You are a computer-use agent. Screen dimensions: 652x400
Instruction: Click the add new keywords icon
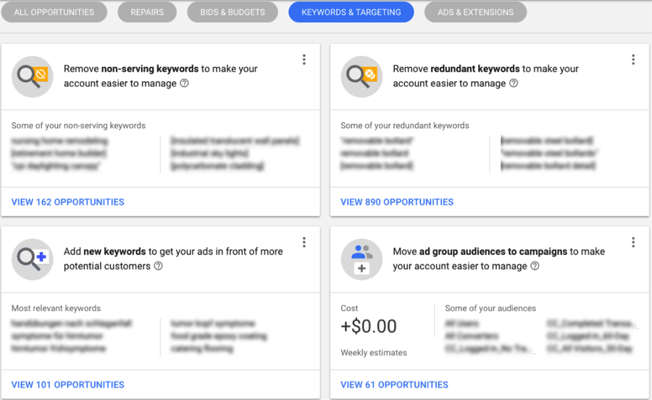[x=32, y=259]
